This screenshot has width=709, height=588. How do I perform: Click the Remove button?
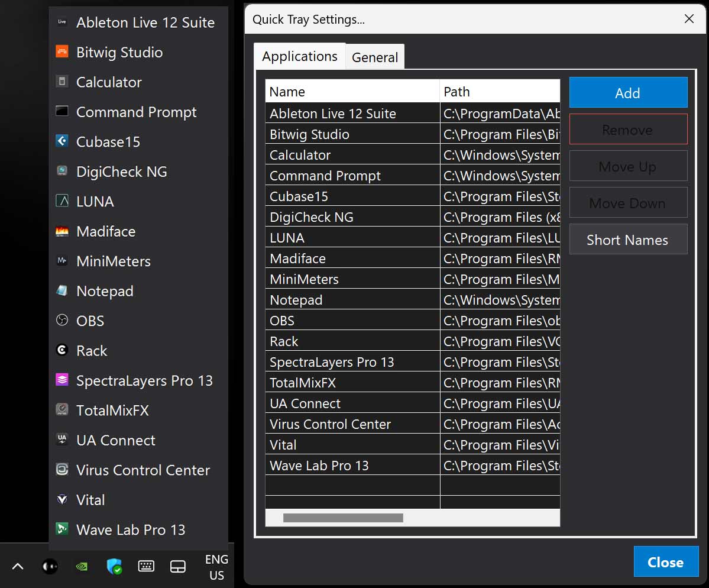pos(628,130)
